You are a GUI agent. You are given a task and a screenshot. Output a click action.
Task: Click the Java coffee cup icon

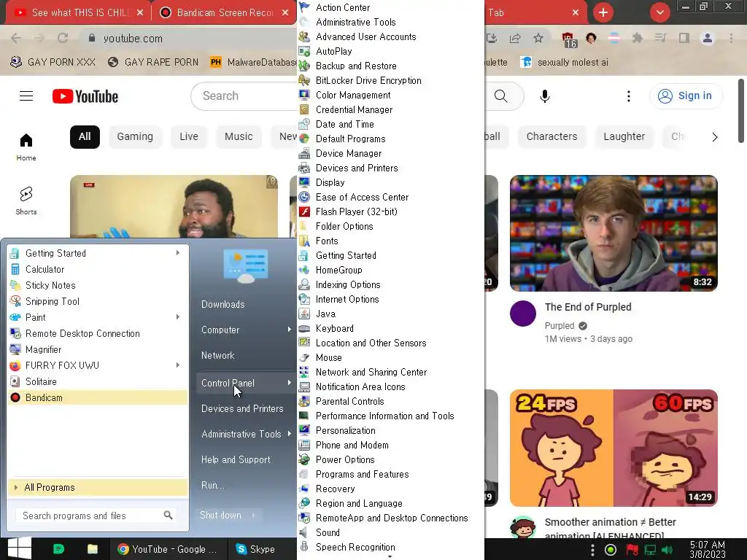click(304, 314)
